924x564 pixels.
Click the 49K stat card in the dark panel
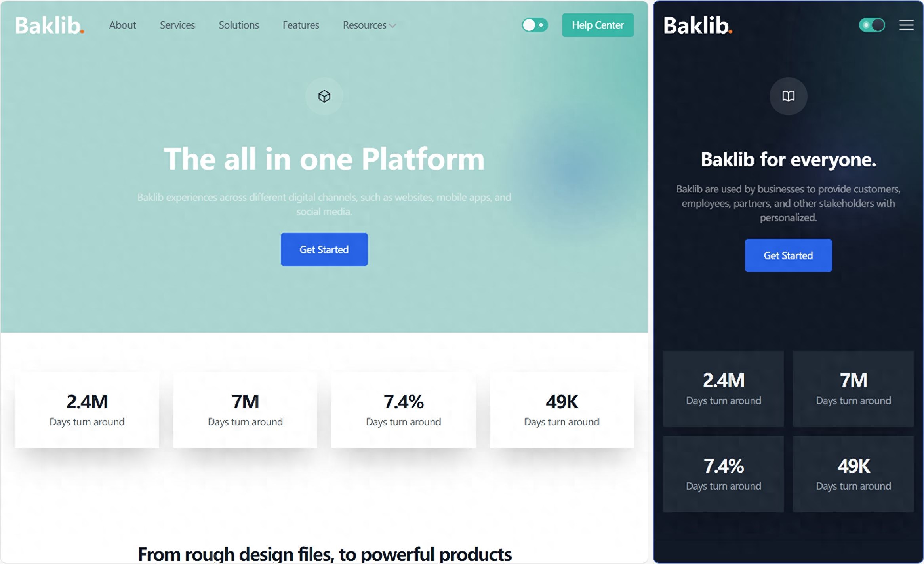[853, 474]
